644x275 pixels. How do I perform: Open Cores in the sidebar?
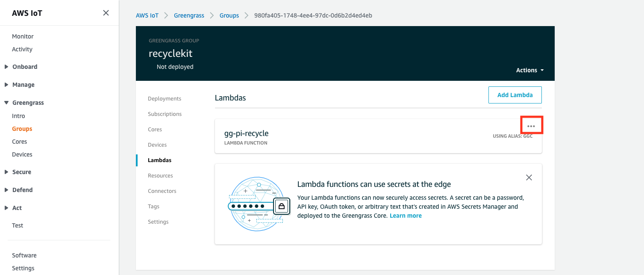[20, 142]
